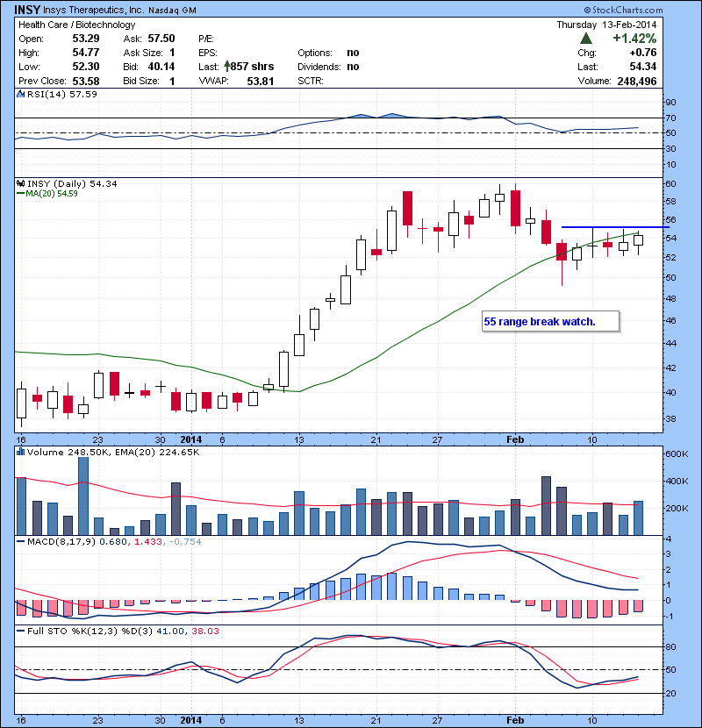Click the green MA(20) legend line marker
The width and height of the screenshot is (702, 728).
[20, 193]
